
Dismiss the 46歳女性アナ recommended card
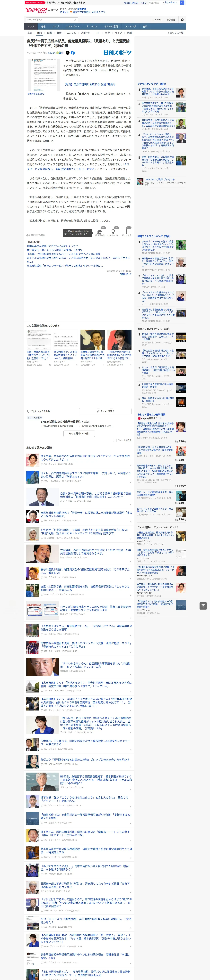77,365
